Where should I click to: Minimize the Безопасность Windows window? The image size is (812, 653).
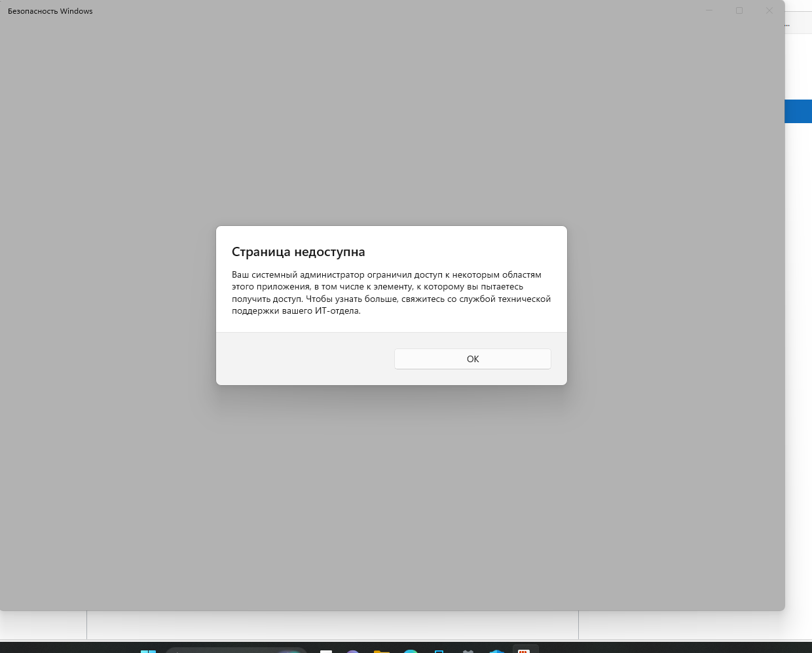[x=709, y=10]
